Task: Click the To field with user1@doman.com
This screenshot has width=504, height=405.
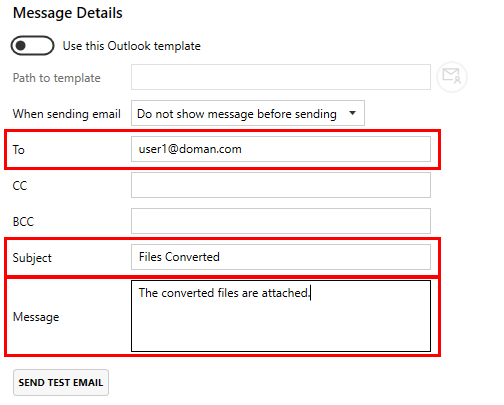Action: click(x=281, y=149)
